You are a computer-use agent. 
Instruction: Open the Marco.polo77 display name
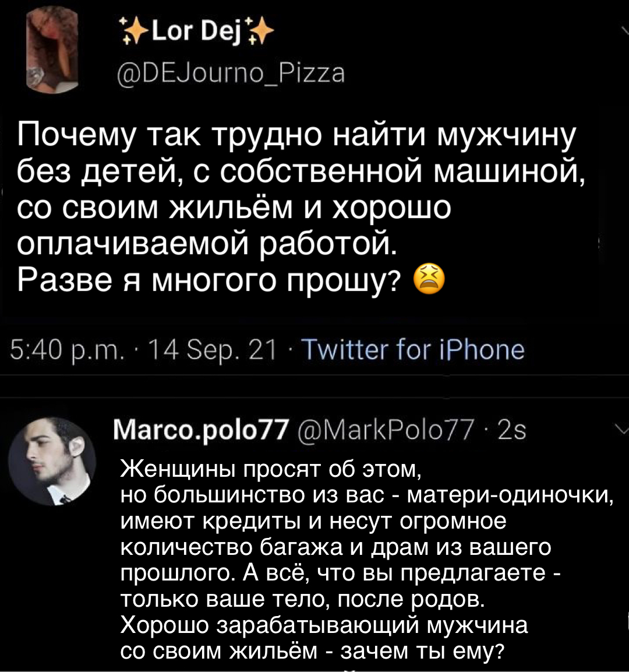[202, 432]
